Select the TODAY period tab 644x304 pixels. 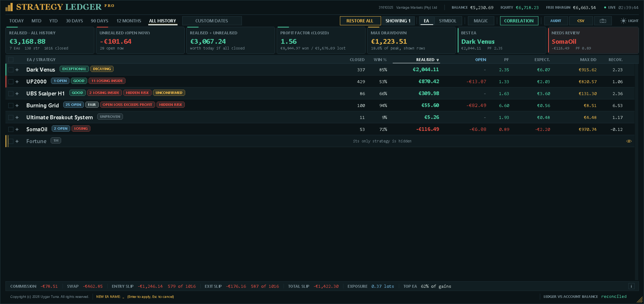[16, 21]
